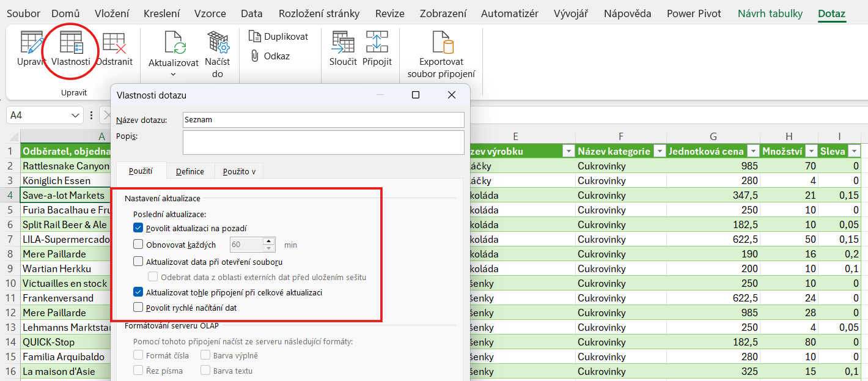Click the Název dotazu text field
868x381 pixels.
click(323, 120)
